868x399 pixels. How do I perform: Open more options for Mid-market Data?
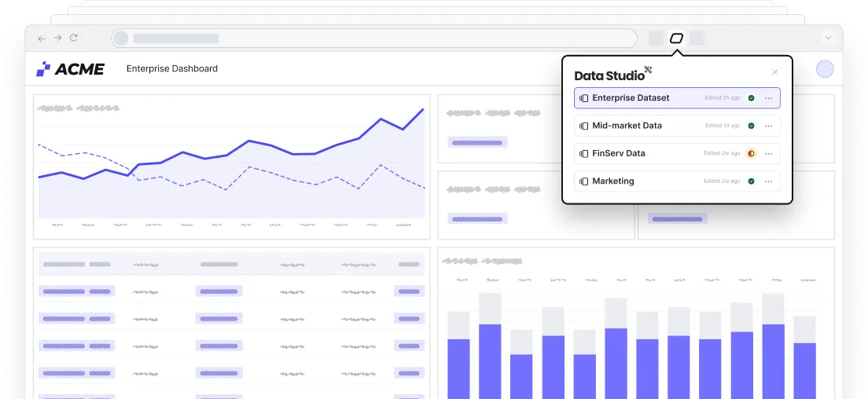[x=768, y=126]
